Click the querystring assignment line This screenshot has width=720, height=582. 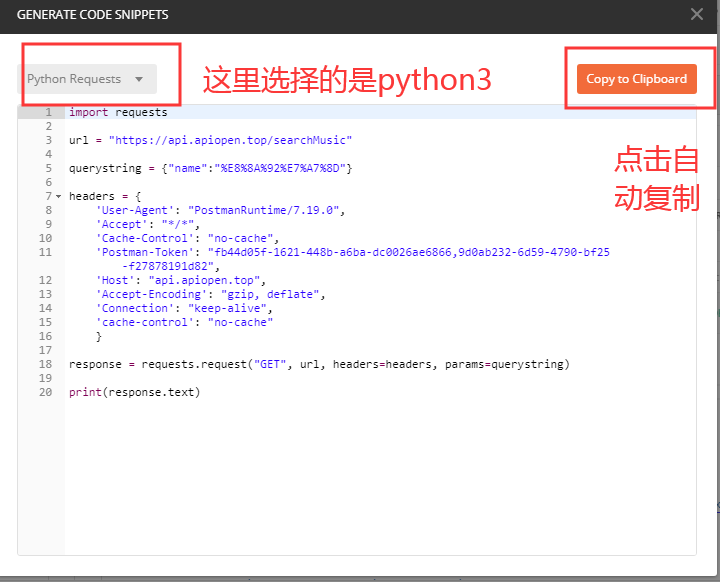click(210, 168)
